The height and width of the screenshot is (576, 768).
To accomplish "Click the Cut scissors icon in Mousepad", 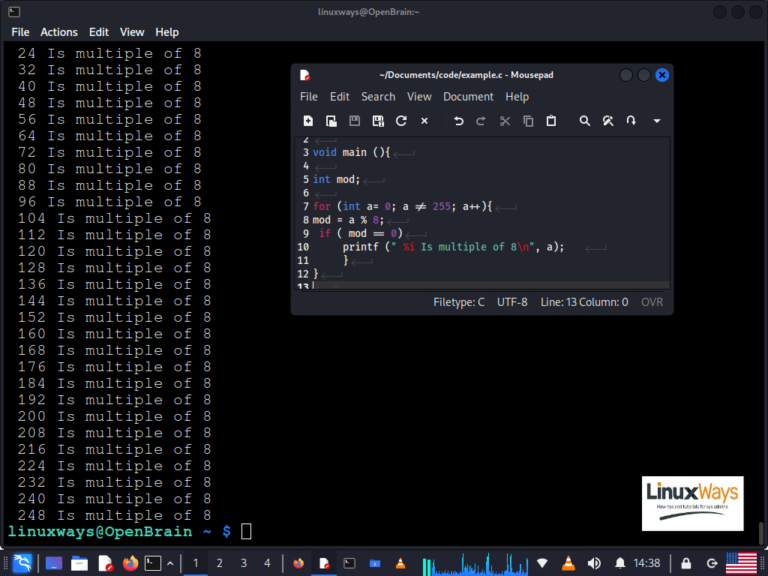I will tap(504, 121).
